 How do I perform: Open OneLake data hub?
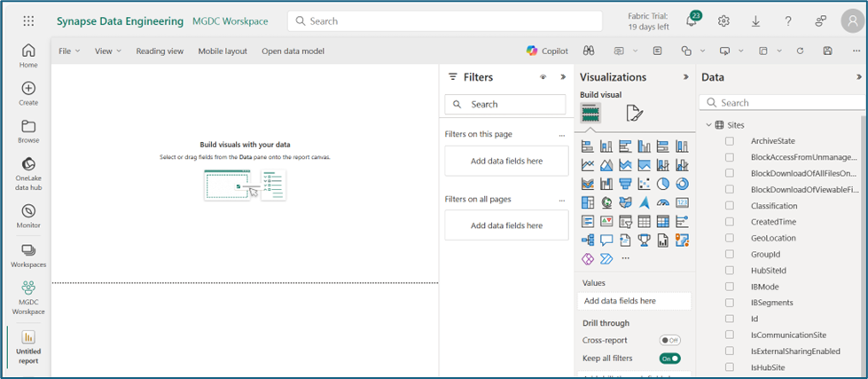[x=28, y=174]
